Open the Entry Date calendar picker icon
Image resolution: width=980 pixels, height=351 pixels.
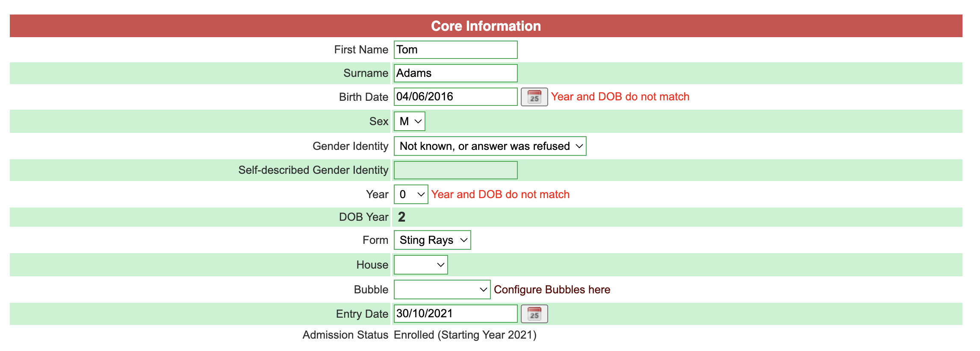tap(534, 314)
